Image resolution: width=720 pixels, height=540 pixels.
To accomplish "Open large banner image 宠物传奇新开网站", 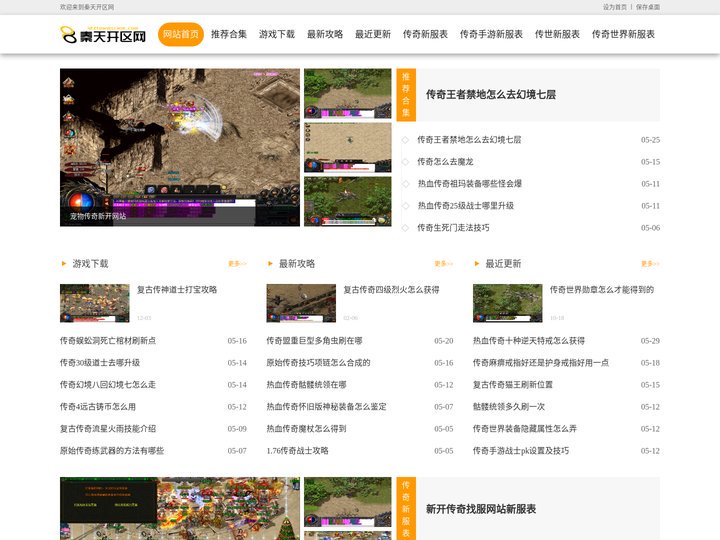I will 180,147.
